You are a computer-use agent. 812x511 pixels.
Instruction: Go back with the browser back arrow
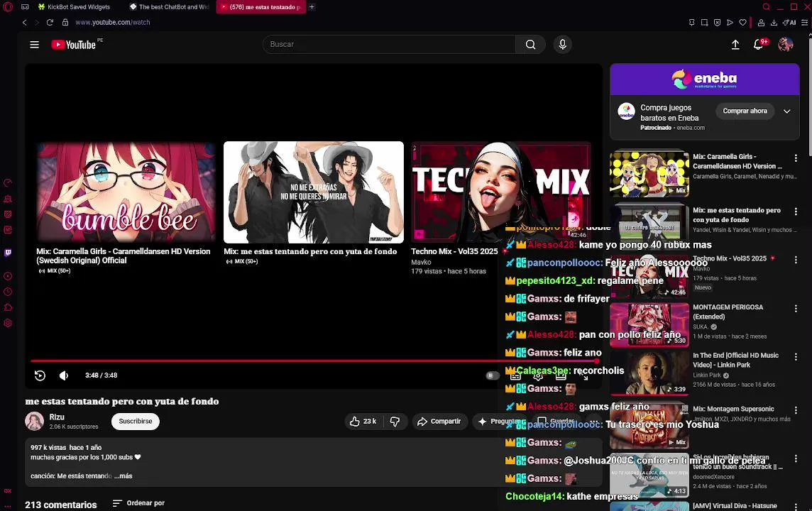pos(24,22)
